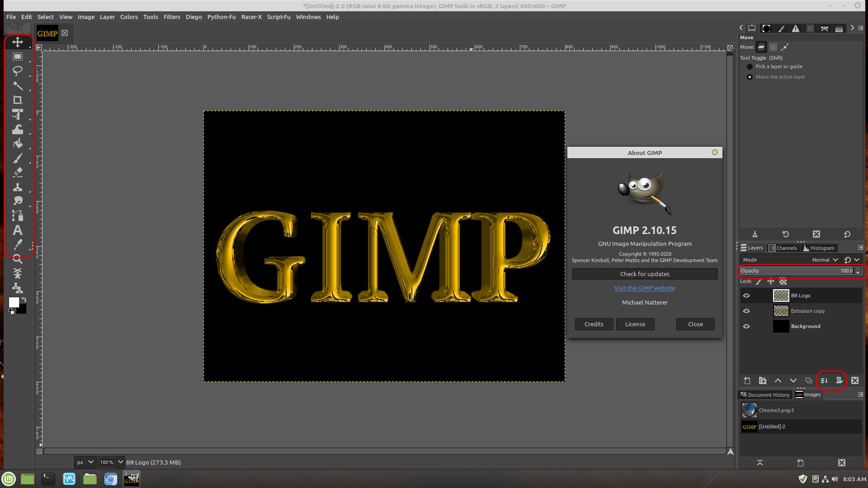This screenshot has height=488, width=868.
Task: Show previous dock tabs with left chevron
Action: (741, 28)
